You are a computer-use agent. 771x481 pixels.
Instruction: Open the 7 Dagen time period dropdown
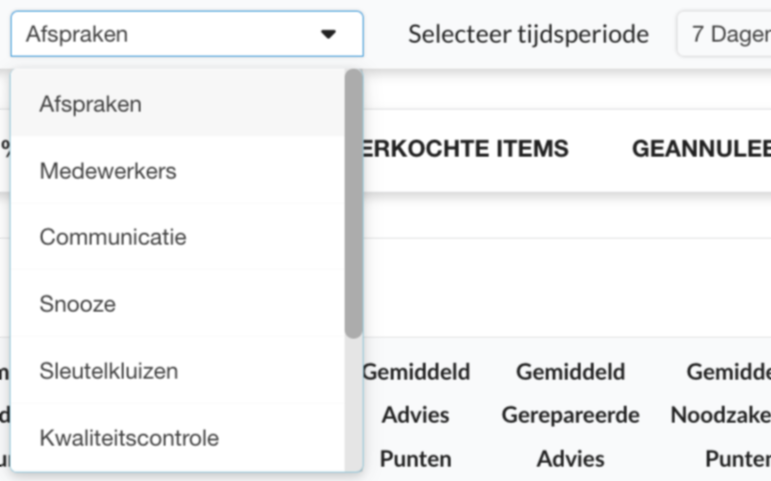click(x=727, y=34)
